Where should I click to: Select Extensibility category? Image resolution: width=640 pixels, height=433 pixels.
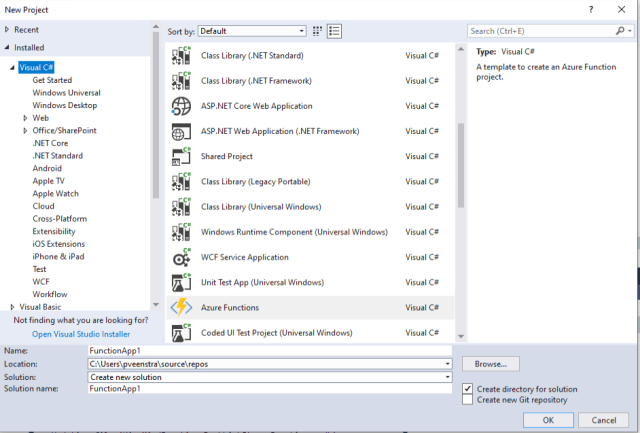tap(54, 231)
